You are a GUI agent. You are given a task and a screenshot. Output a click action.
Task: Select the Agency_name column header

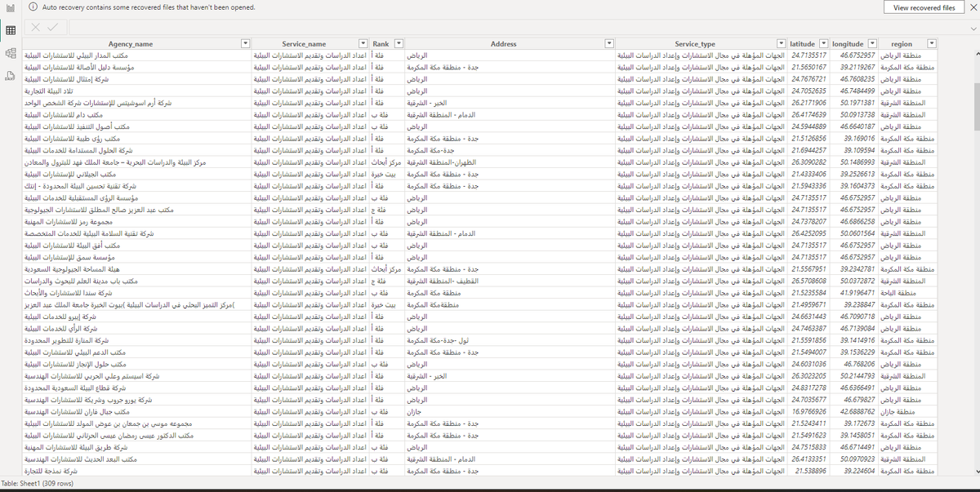tap(131, 43)
